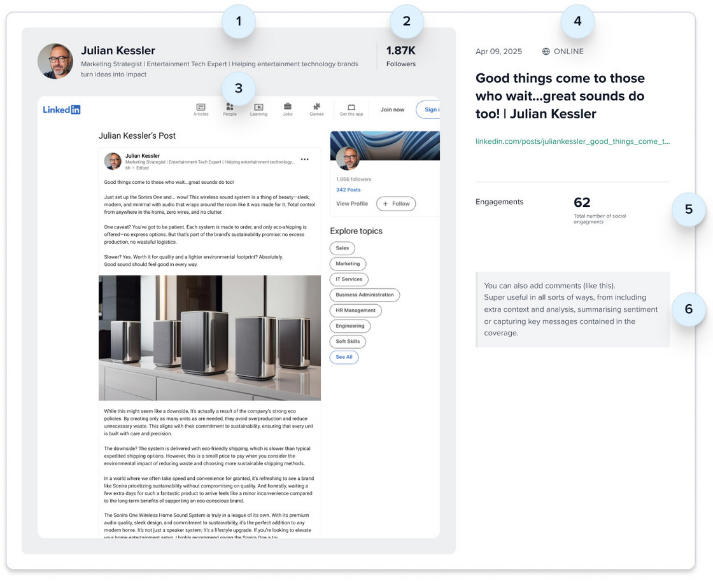
Task: Open the green linkedin.com post URL
Action: [x=572, y=141]
